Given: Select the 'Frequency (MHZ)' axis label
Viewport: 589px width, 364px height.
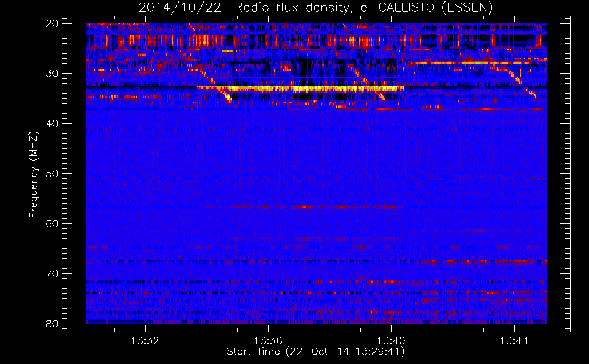Looking at the screenshot, I should click(33, 175).
